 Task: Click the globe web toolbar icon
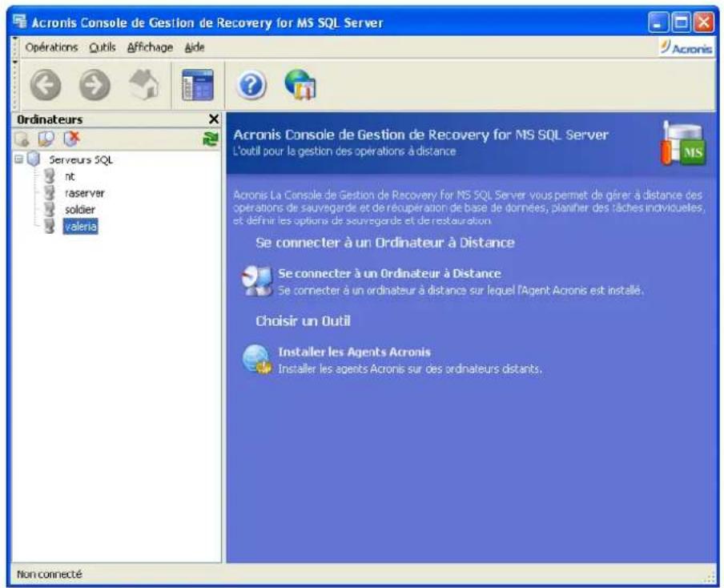300,85
